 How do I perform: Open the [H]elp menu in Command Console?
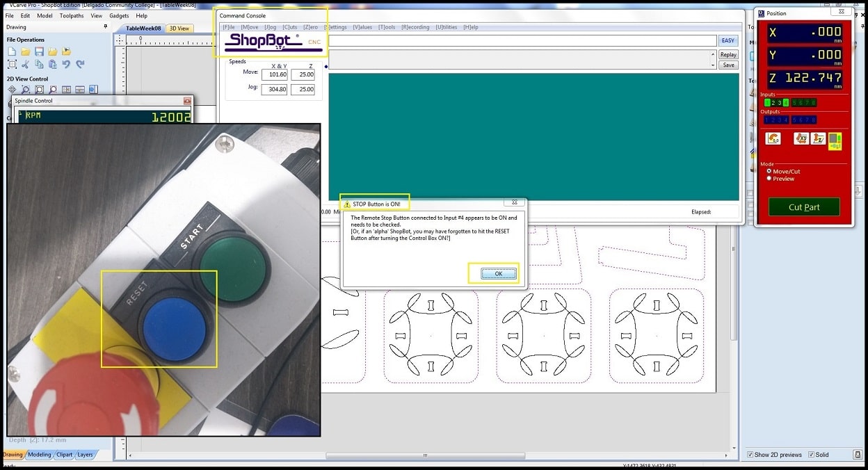coord(471,27)
